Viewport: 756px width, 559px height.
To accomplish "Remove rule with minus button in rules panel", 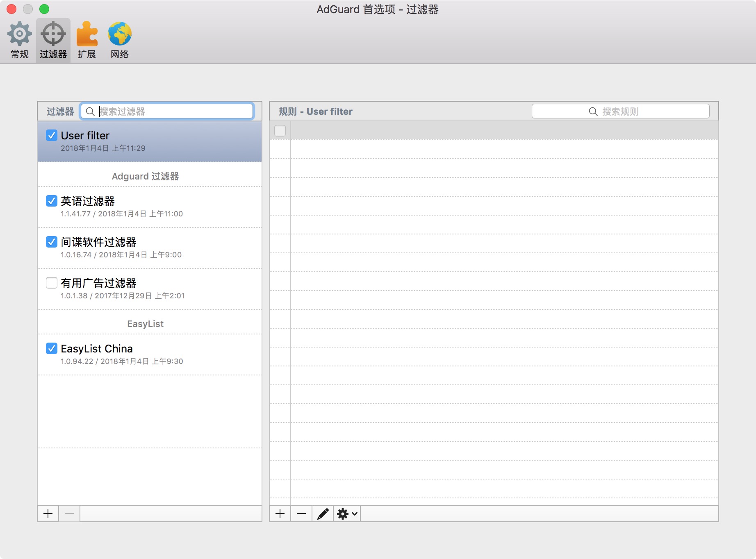I will (301, 514).
